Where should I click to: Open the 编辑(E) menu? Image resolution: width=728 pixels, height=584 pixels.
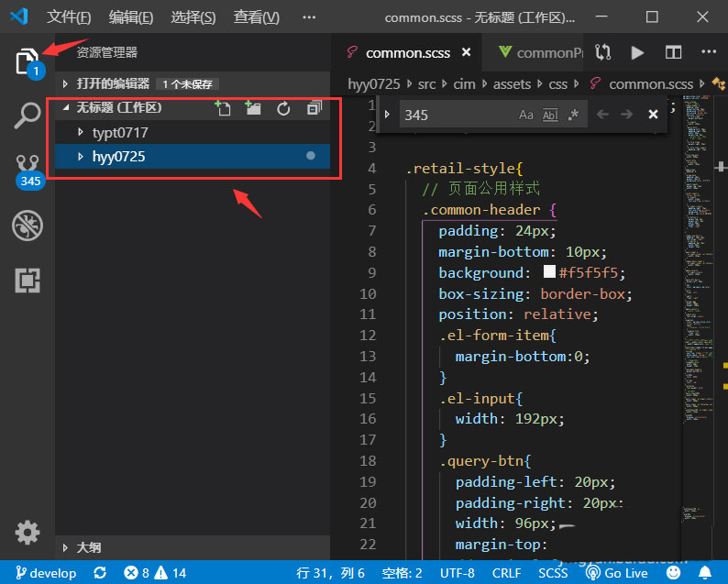click(x=131, y=17)
